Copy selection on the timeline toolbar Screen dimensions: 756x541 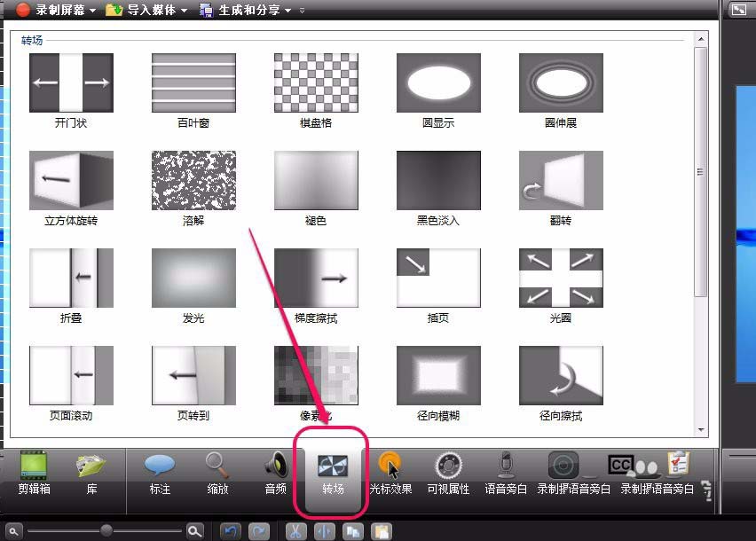(353, 532)
